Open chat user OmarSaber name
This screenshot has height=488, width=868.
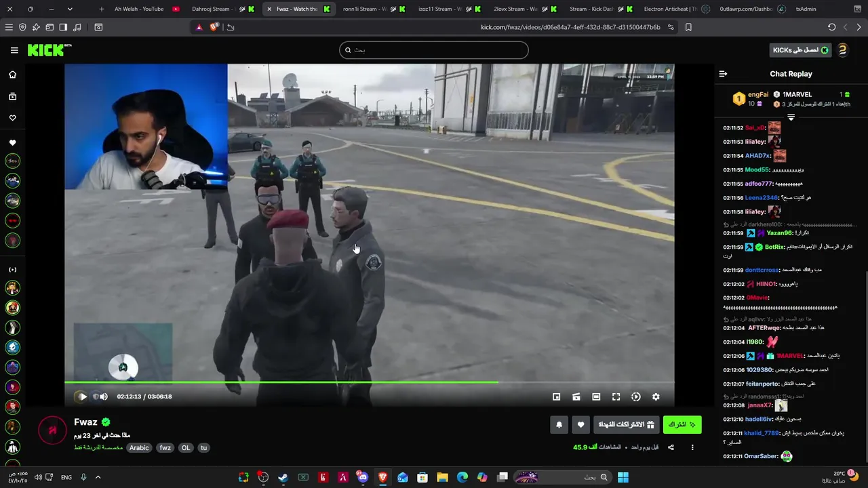pos(761,456)
